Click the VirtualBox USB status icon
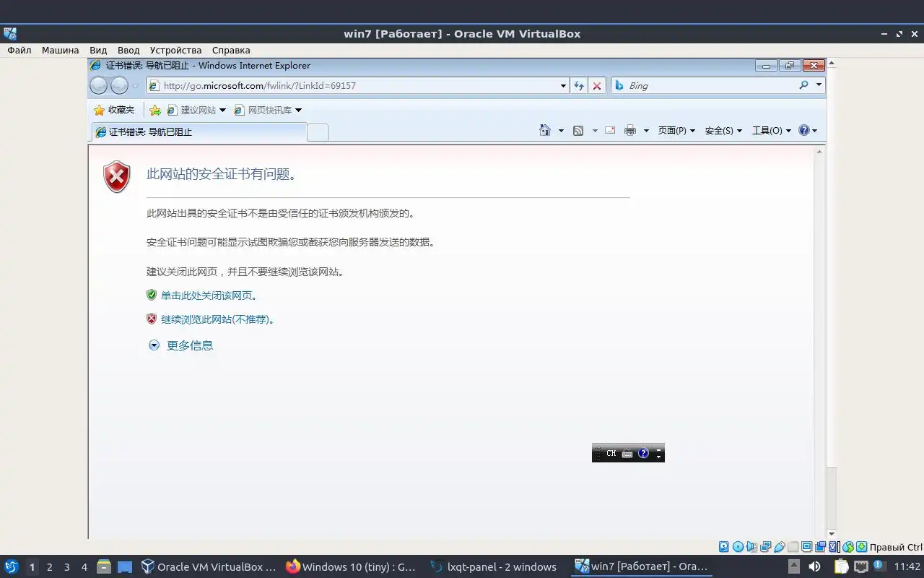The height and width of the screenshot is (578, 924). click(779, 547)
